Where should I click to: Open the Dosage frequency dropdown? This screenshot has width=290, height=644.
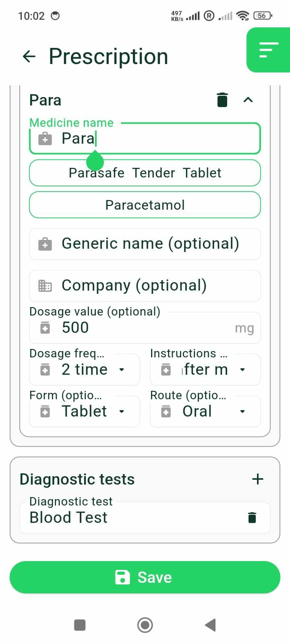(x=85, y=369)
